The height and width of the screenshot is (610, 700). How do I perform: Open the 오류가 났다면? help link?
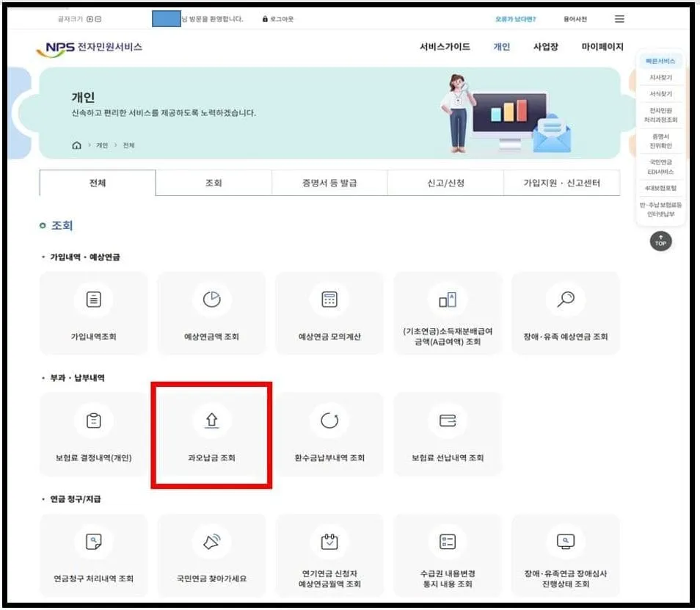pyautogui.click(x=515, y=18)
